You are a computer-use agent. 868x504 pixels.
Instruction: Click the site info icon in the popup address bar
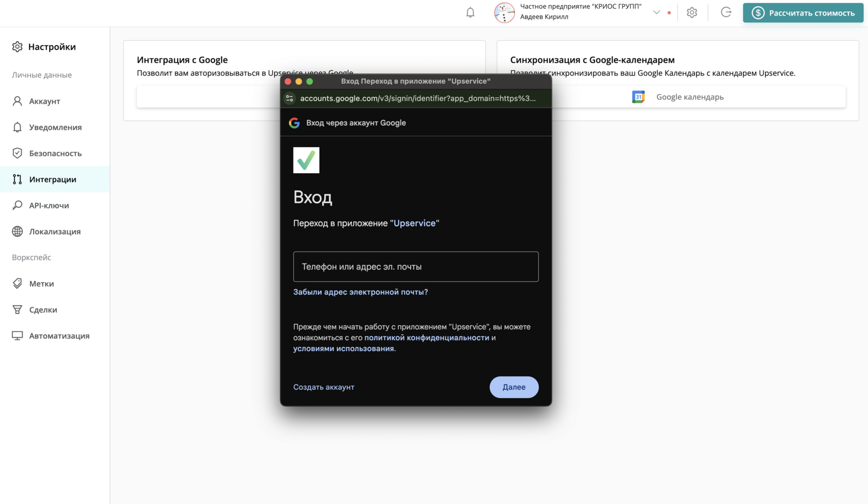[x=289, y=98]
